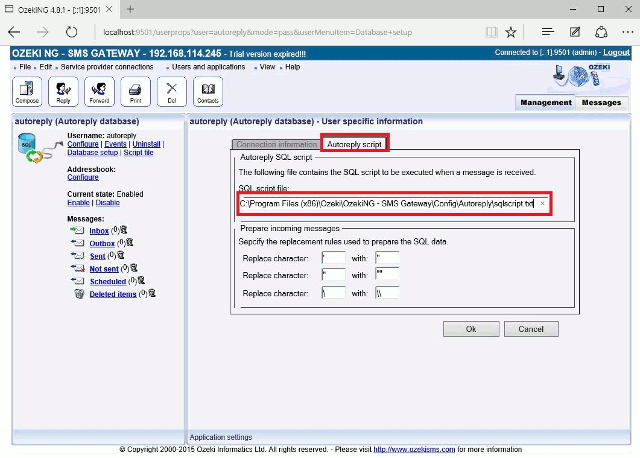Open the Not sent folder link
Screen dimensions: 640x458
(x=104, y=269)
